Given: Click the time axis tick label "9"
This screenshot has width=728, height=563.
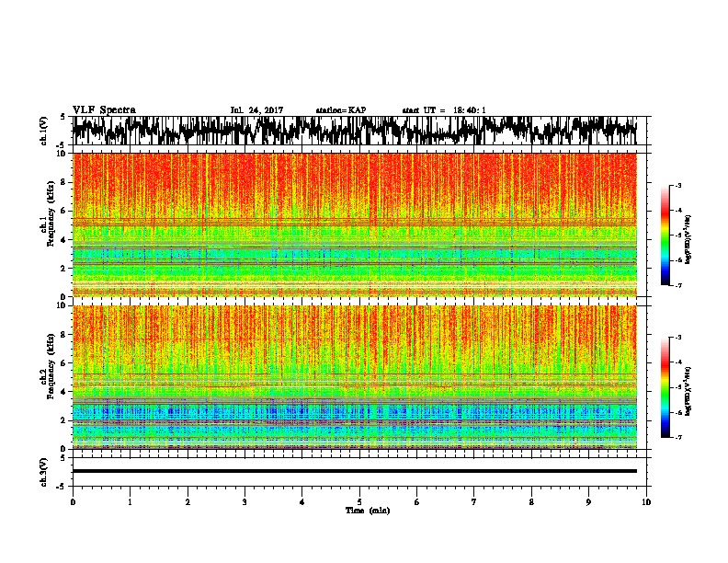Looking at the screenshot, I should (x=588, y=502).
